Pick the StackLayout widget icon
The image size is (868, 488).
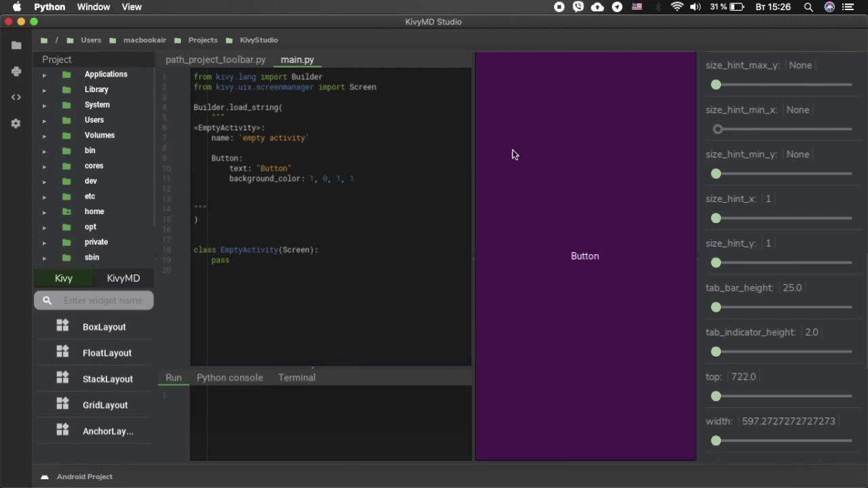point(63,378)
